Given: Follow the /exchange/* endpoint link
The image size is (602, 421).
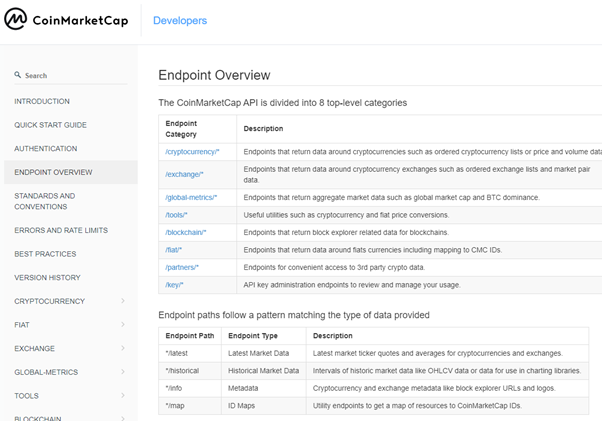Looking at the screenshot, I should point(184,175).
